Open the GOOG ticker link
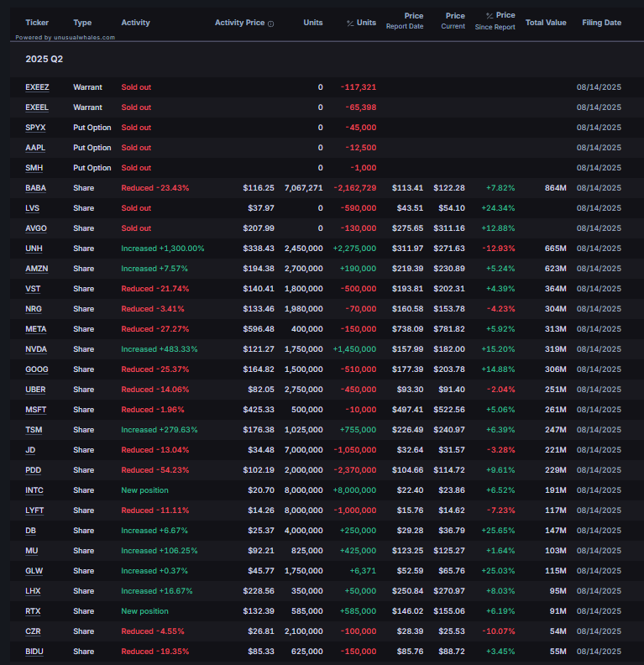 click(37, 369)
